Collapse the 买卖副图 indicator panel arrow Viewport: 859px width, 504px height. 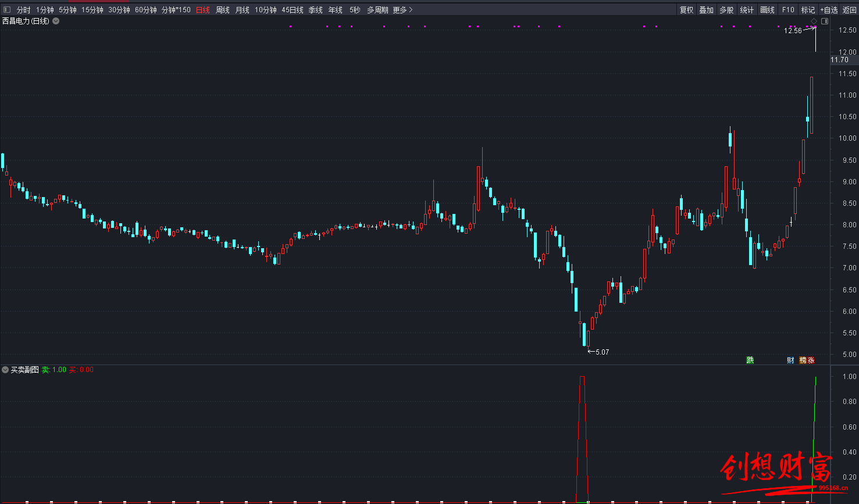(5, 370)
